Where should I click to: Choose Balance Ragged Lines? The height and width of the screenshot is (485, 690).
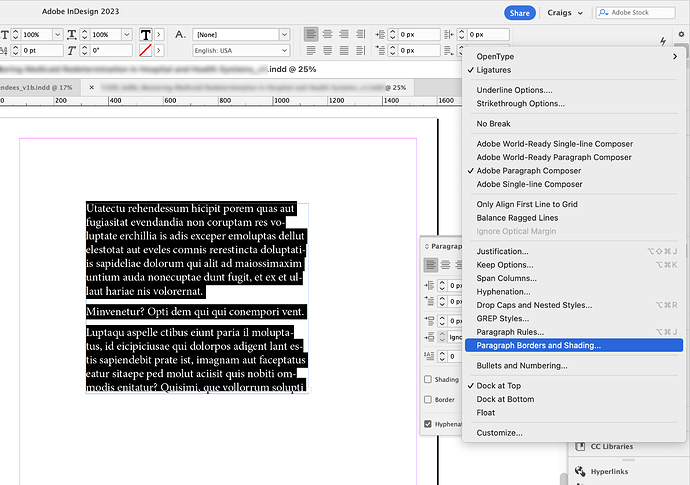574,218
